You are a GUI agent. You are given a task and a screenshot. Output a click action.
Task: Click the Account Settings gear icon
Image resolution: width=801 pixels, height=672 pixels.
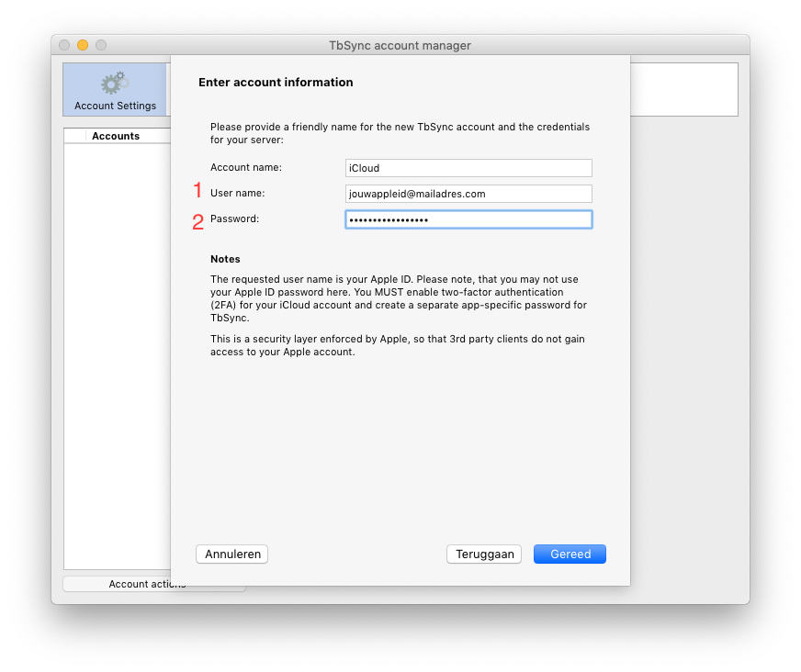(x=114, y=84)
